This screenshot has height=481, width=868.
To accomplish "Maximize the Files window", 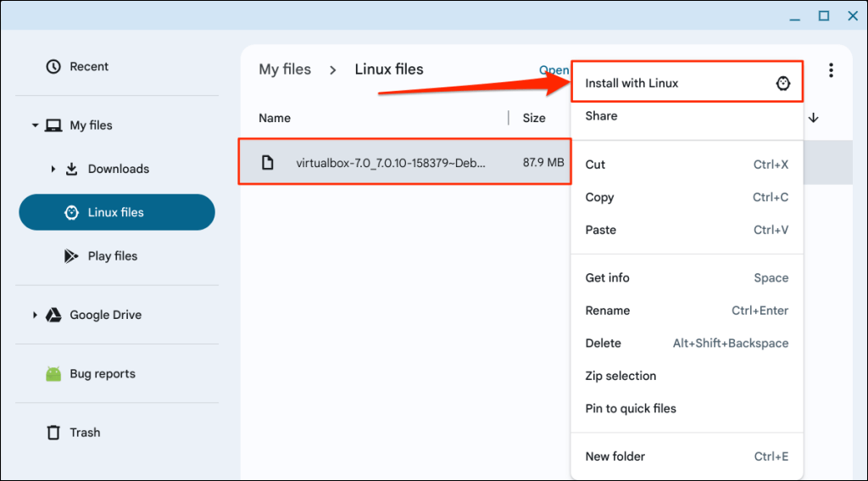I will (x=824, y=15).
